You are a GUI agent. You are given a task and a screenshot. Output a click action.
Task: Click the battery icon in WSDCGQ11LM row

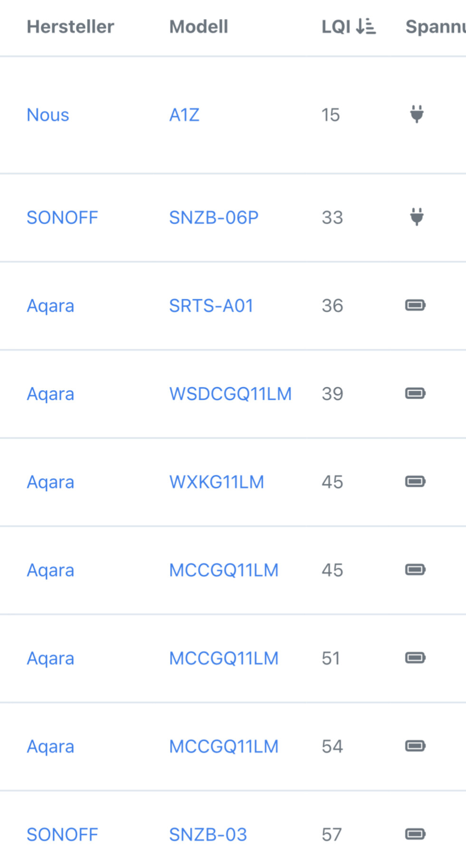[x=415, y=394]
